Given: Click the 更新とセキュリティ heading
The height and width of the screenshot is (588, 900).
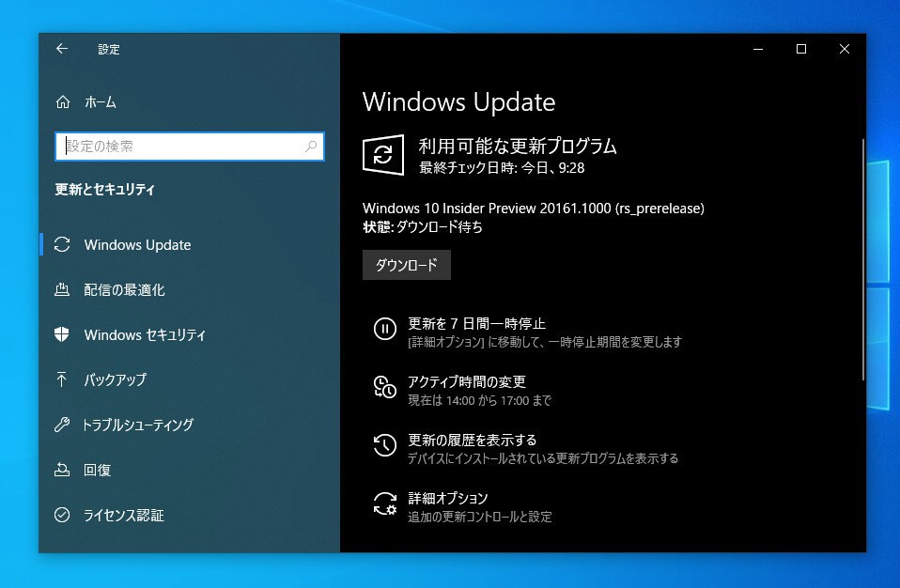Looking at the screenshot, I should click(105, 190).
